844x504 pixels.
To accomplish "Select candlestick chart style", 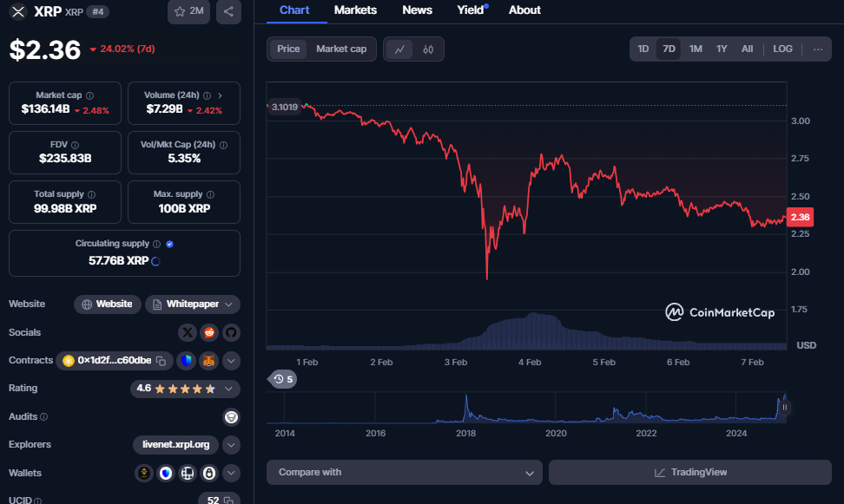I will tap(428, 49).
